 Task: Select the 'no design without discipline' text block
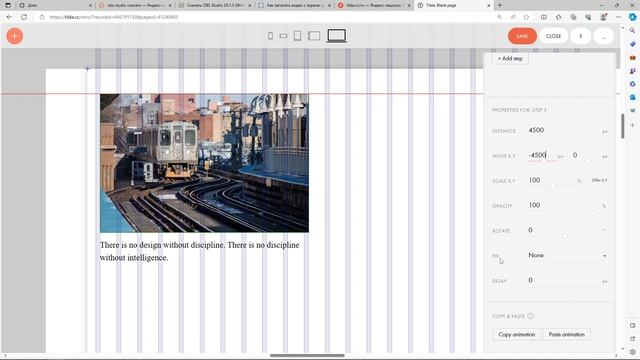coord(200,251)
